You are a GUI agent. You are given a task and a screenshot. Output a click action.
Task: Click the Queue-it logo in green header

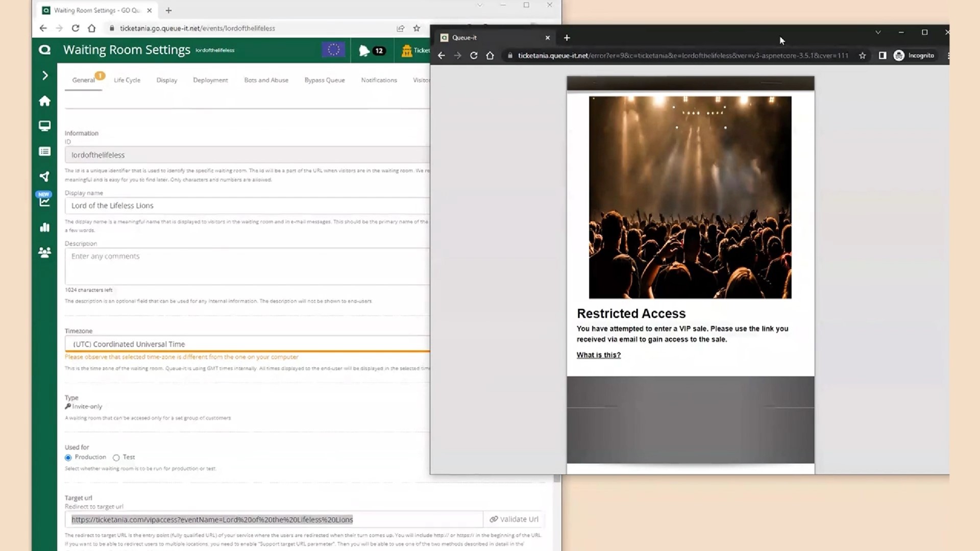coord(45,50)
